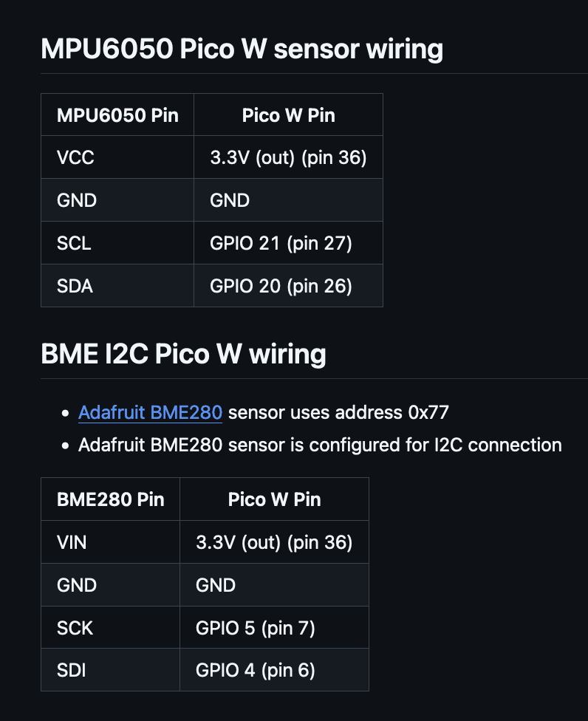The width and height of the screenshot is (588, 721).
Task: Click the GPIO 4 (pin 6) cell
Action: pyautogui.click(x=275, y=670)
